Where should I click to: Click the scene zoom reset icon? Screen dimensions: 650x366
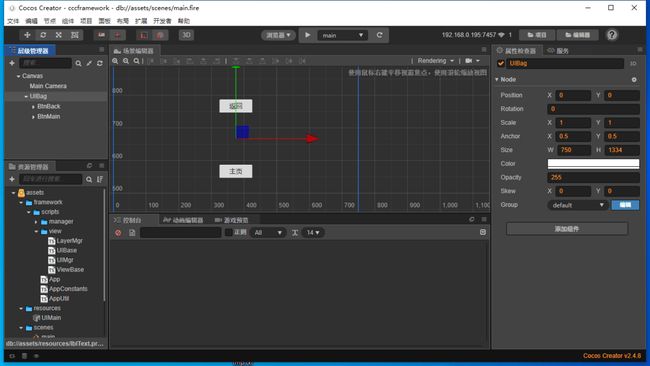pyautogui.click(x=136, y=61)
